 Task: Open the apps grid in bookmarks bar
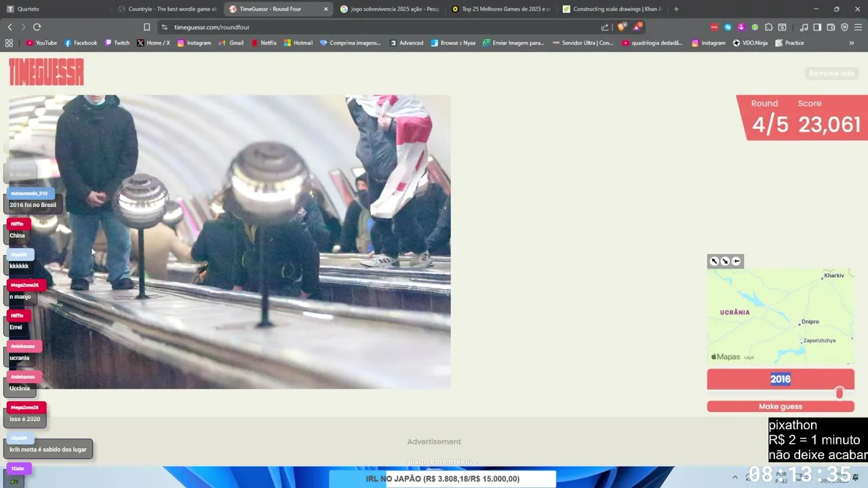click(9, 43)
